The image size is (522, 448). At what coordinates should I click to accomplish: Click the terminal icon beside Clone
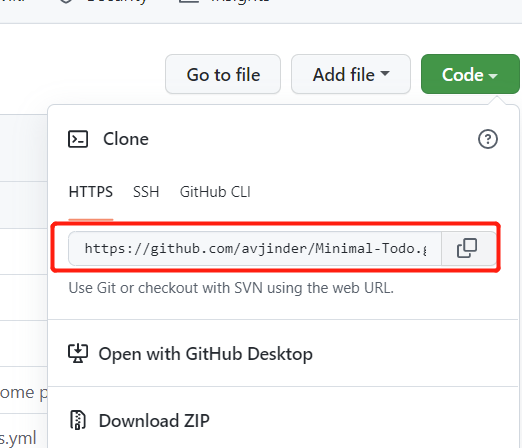pyautogui.click(x=78, y=139)
